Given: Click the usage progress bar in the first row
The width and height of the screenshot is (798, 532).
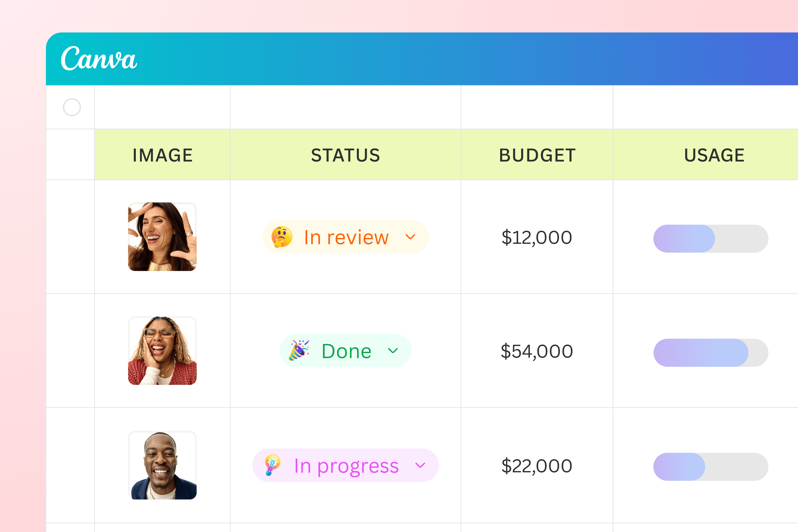Looking at the screenshot, I should (711, 238).
